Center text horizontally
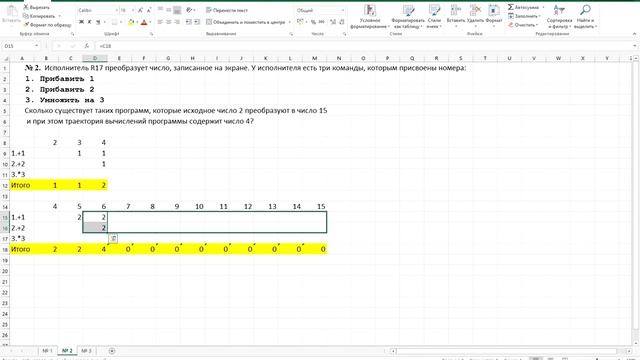Viewport: 640px width, 360px height. (169, 22)
